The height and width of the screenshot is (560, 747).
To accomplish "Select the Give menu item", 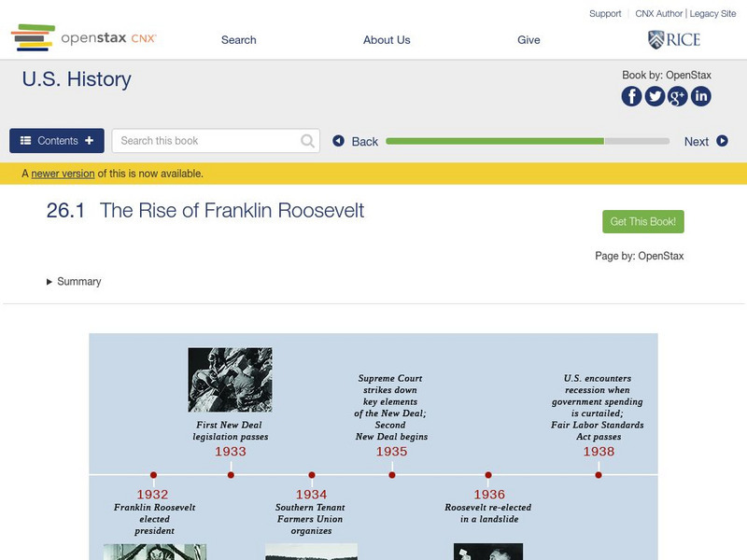I will 529,40.
